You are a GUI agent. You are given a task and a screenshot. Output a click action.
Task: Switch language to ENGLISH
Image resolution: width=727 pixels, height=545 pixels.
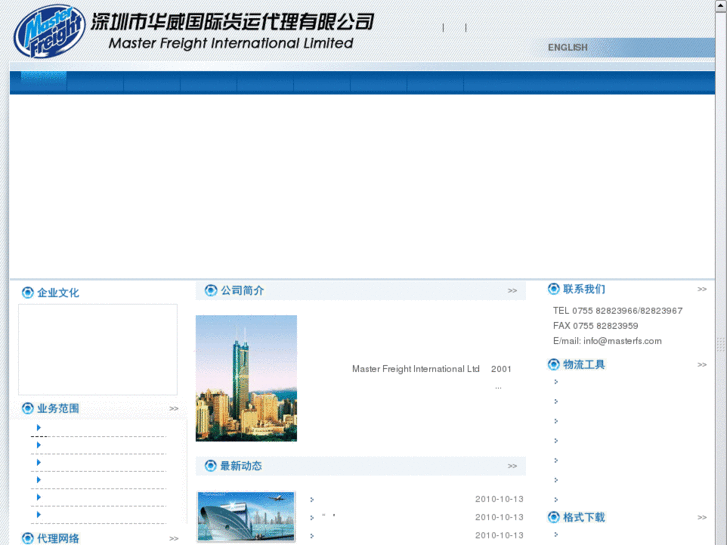567,47
